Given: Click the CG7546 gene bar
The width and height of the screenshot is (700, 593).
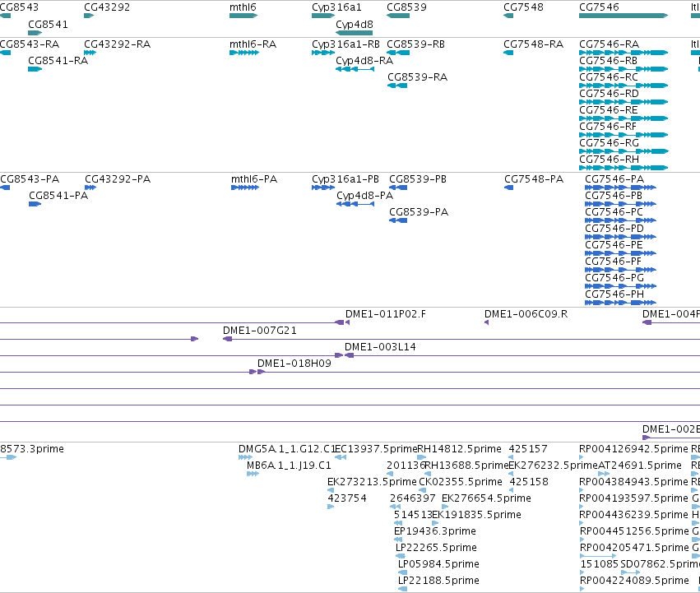Looking at the screenshot, I should (x=624, y=16).
